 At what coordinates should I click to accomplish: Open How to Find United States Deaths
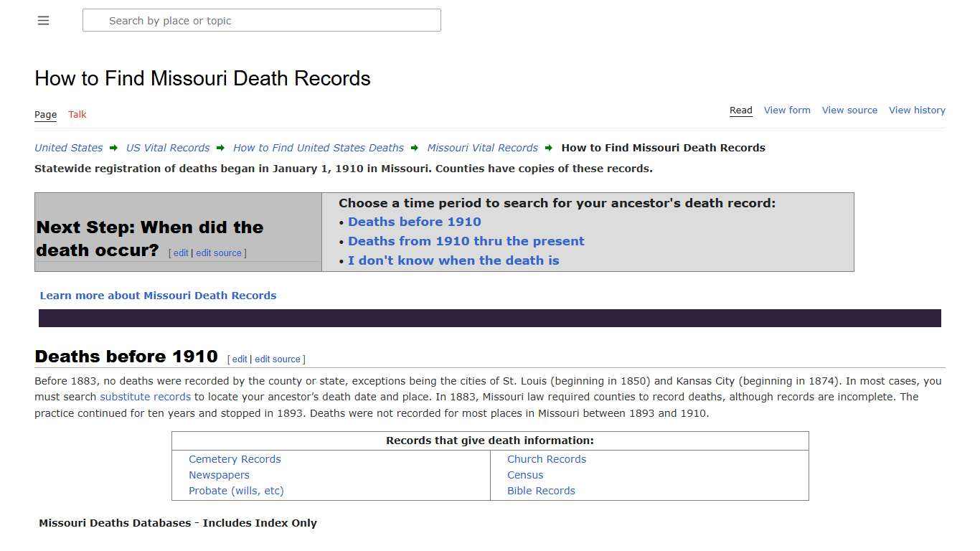[x=318, y=148]
